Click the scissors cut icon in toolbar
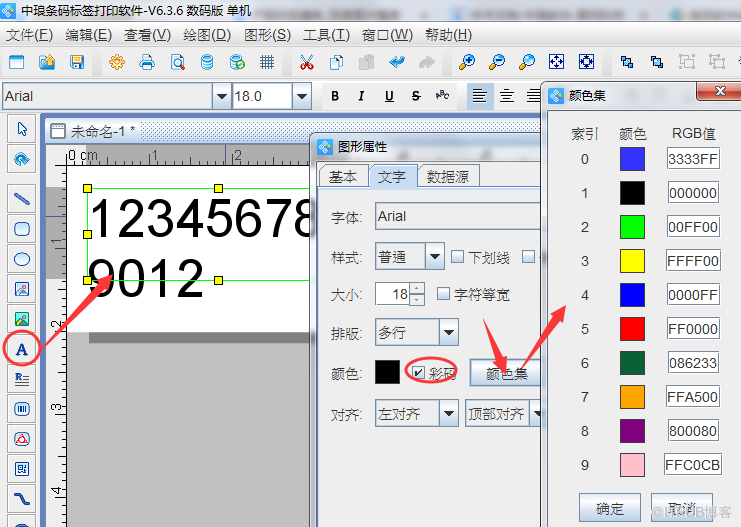741x527 pixels. [x=306, y=62]
